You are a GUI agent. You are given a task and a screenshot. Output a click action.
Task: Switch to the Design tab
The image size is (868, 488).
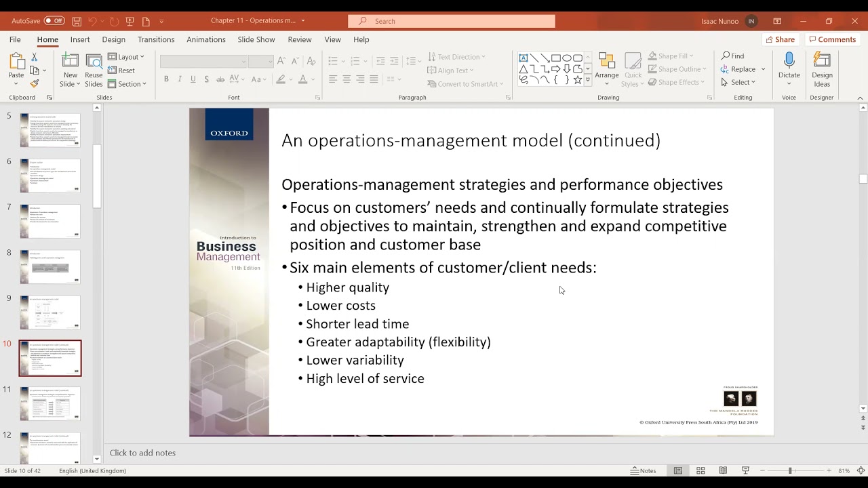(114, 39)
